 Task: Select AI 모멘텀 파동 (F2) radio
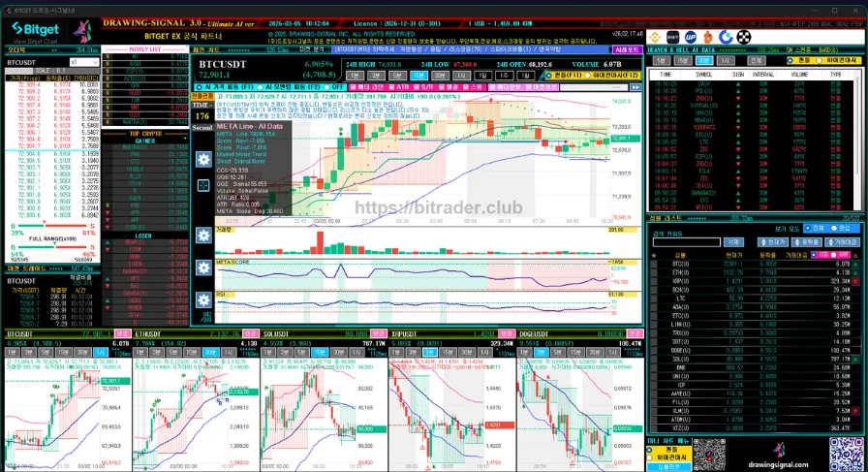coord(261,87)
